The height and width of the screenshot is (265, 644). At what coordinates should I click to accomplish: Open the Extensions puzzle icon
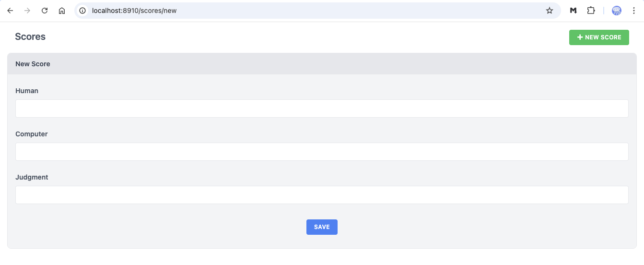coord(591,11)
